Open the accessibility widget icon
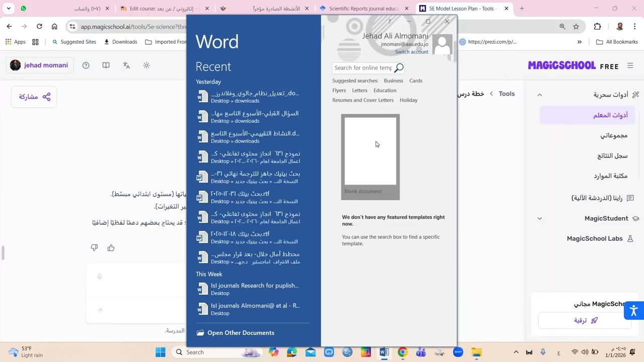Screen dimensions: 644x362 [x=633, y=310]
